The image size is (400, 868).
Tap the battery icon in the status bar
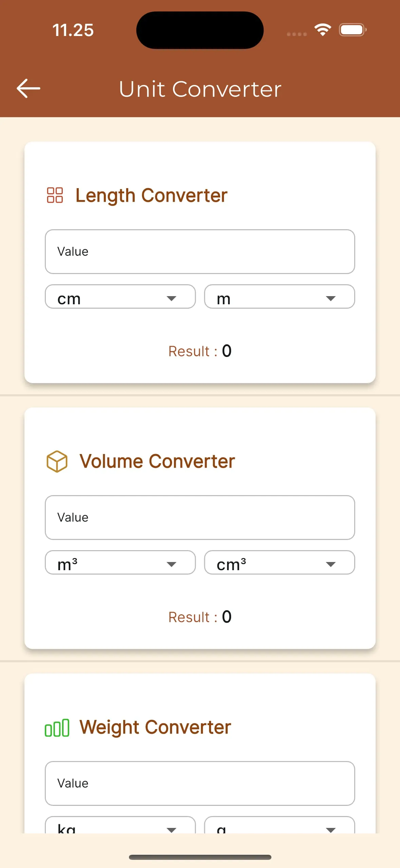352,30
